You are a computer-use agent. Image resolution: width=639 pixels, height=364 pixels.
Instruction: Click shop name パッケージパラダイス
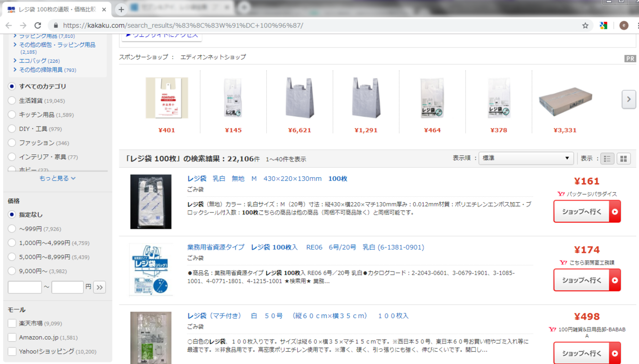point(592,194)
